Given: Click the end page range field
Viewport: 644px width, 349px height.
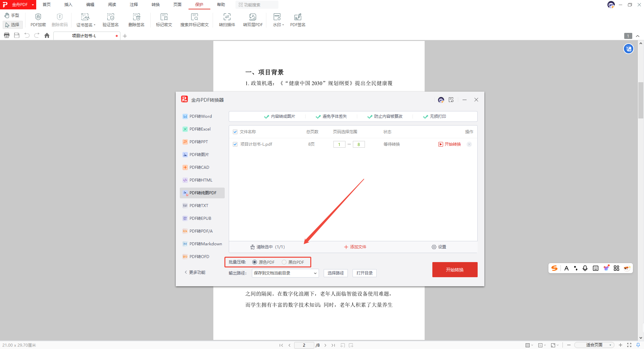Looking at the screenshot, I should [359, 144].
